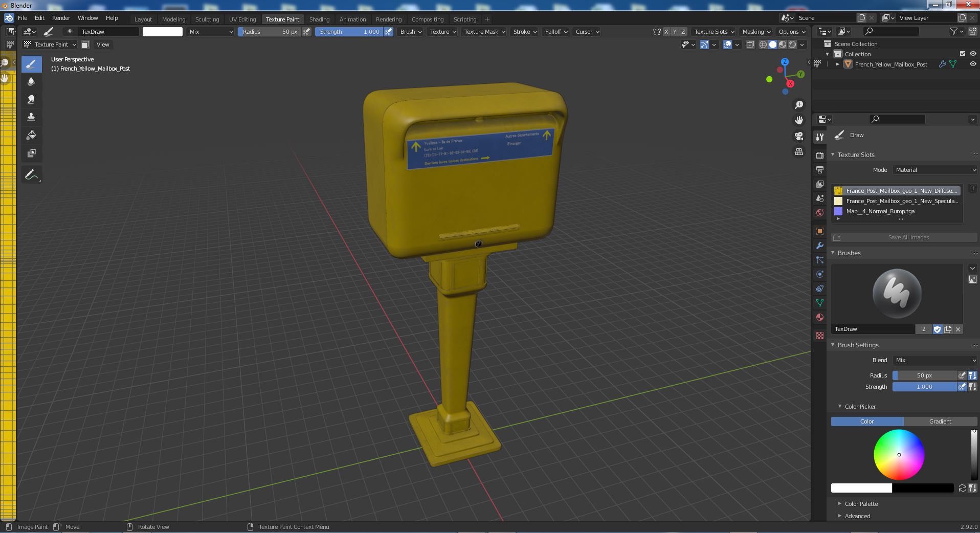Open the Texture Mask popover
The width and height of the screenshot is (980, 533).
coord(484,32)
